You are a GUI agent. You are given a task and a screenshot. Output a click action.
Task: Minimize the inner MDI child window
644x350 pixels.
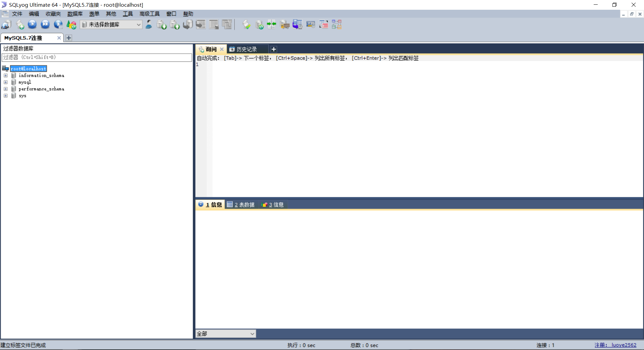(x=624, y=14)
